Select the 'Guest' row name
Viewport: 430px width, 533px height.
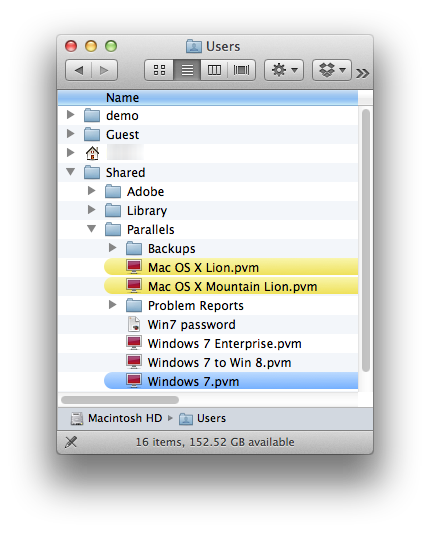click(x=122, y=135)
